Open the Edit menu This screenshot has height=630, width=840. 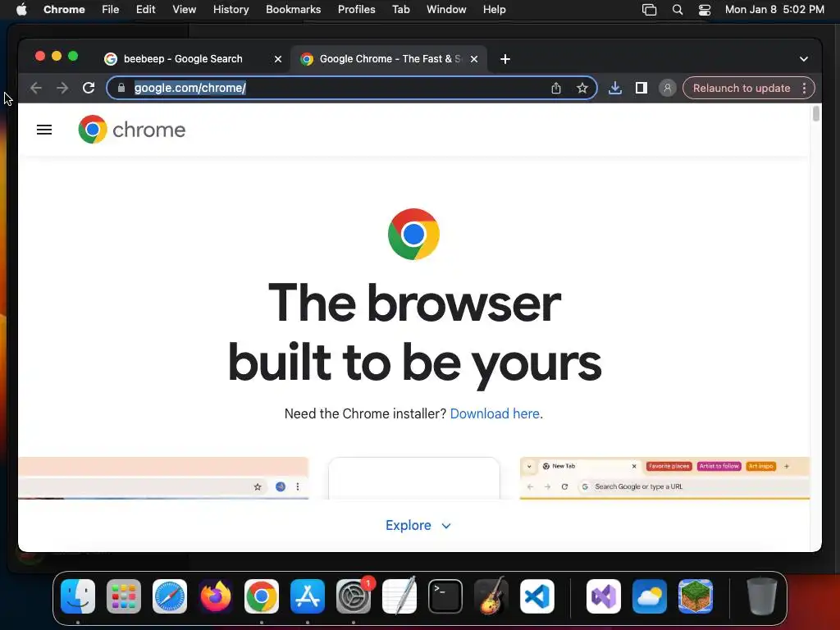pos(146,10)
